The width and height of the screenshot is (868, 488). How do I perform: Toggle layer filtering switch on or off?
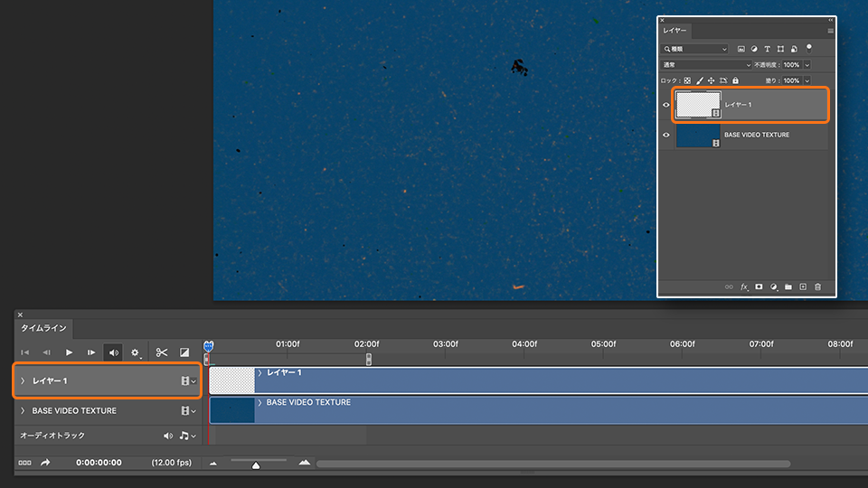tap(808, 48)
